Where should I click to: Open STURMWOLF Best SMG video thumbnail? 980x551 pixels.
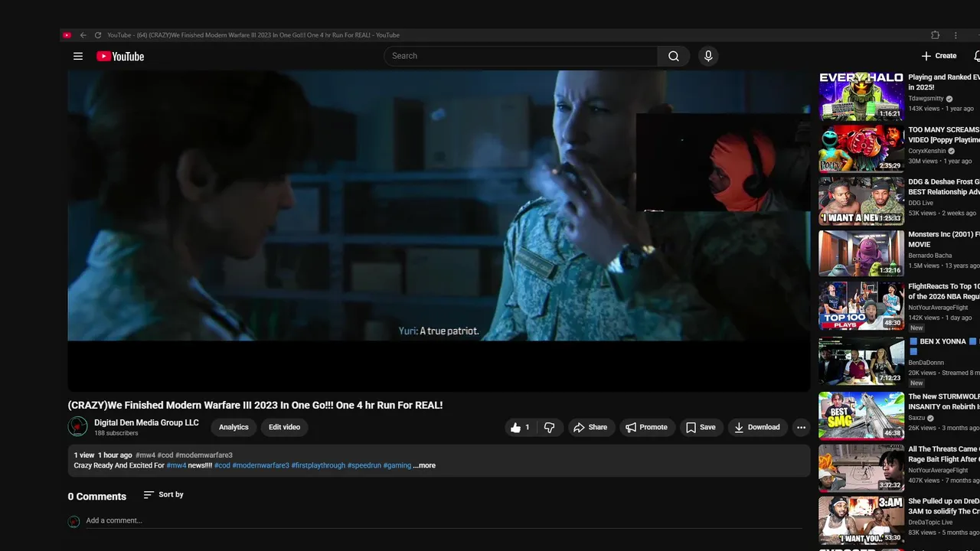tap(861, 416)
